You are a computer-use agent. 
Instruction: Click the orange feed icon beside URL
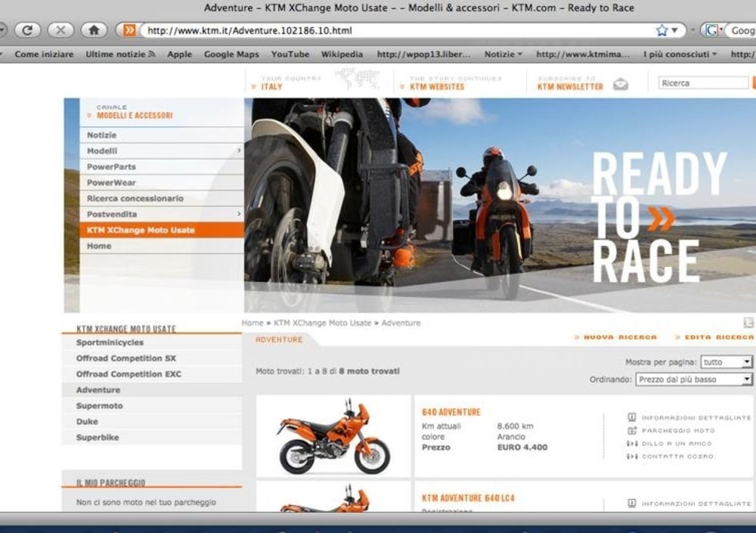click(129, 30)
